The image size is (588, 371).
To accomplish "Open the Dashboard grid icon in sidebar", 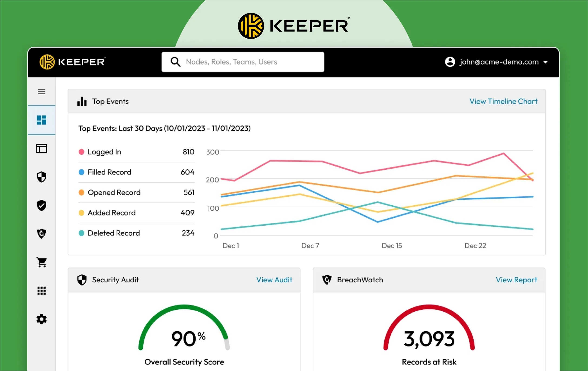I will 41,120.
